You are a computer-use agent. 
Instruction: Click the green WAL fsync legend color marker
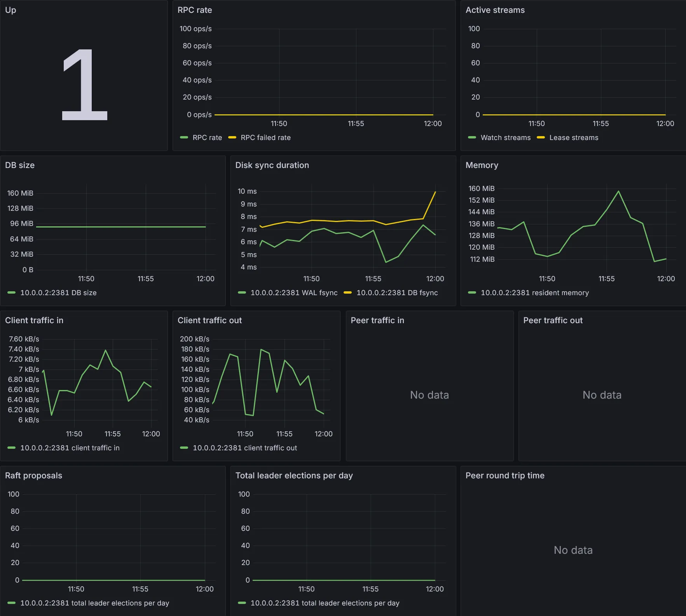[x=242, y=292]
